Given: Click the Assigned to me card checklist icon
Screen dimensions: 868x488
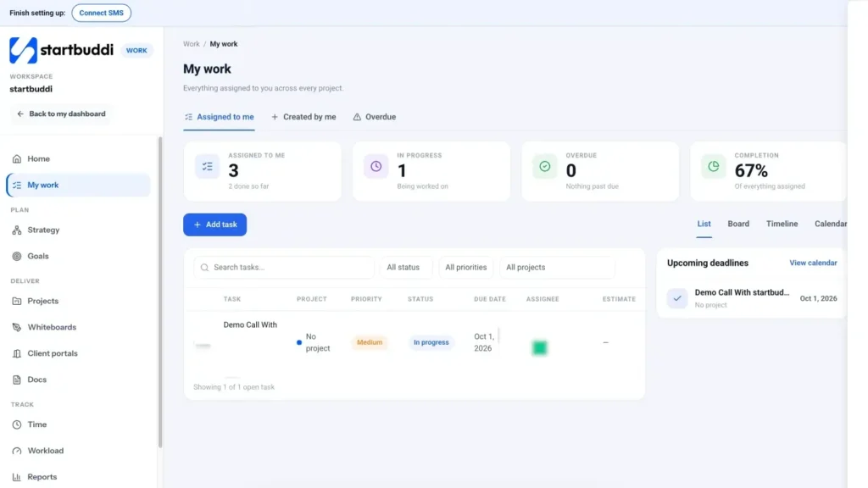Looking at the screenshot, I should coord(207,167).
